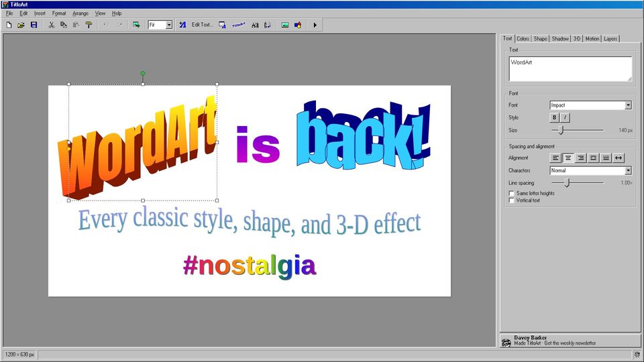
Task: Save the project with the floppy icon
Action: click(x=34, y=25)
